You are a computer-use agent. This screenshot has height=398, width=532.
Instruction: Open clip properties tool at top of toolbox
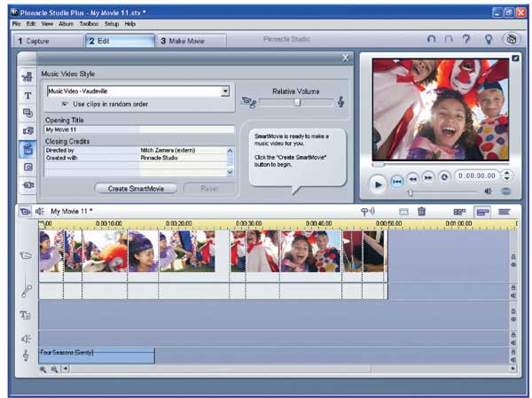[x=27, y=77]
